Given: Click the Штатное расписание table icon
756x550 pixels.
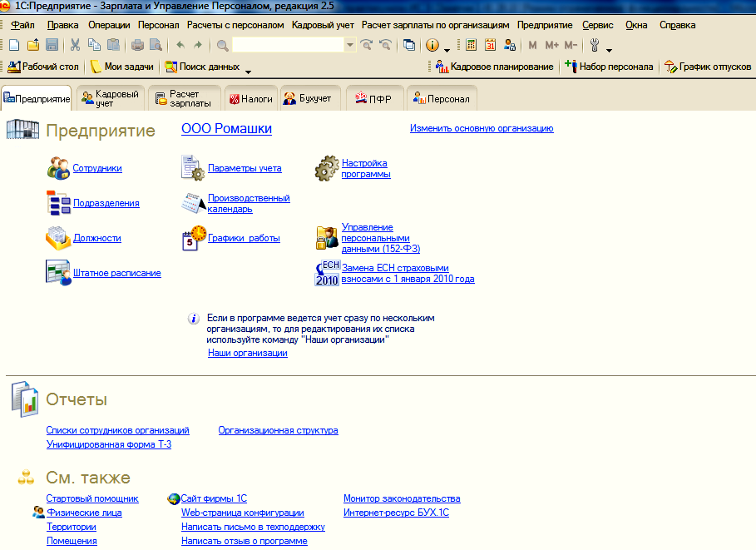Looking at the screenshot, I should pos(58,273).
